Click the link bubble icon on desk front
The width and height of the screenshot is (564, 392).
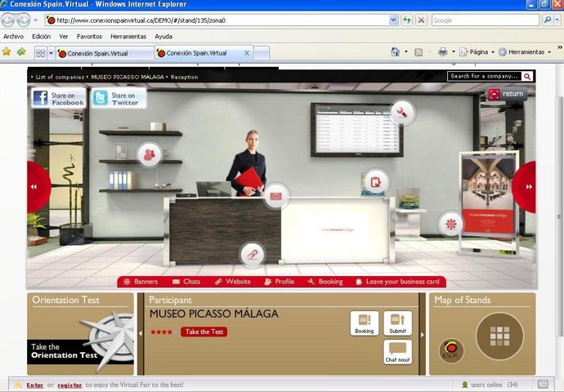tap(253, 255)
